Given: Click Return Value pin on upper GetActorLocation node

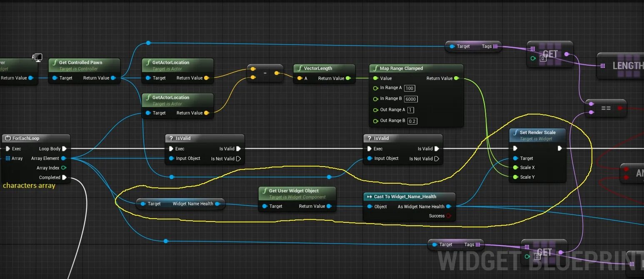Looking at the screenshot, I should point(206,78).
